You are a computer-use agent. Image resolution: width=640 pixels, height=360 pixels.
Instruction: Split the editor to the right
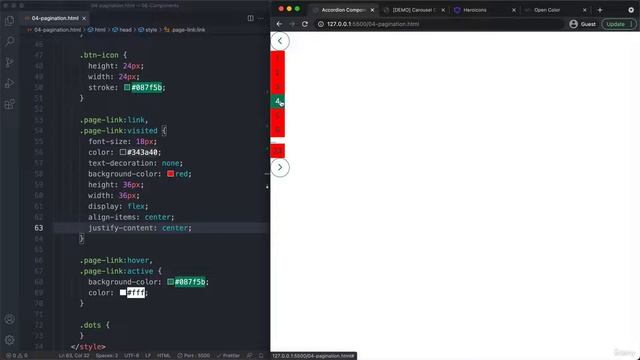click(x=250, y=18)
